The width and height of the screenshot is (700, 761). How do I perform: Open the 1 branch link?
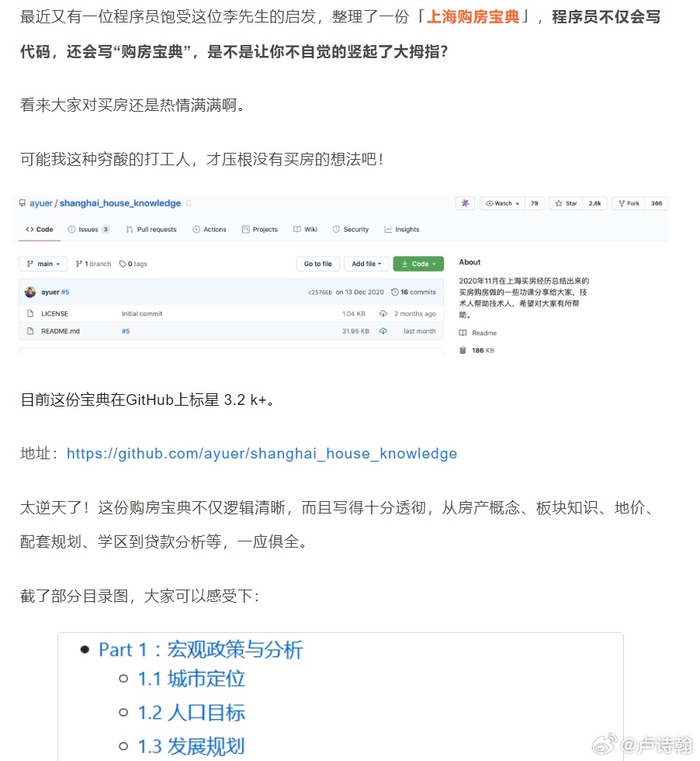click(94, 264)
